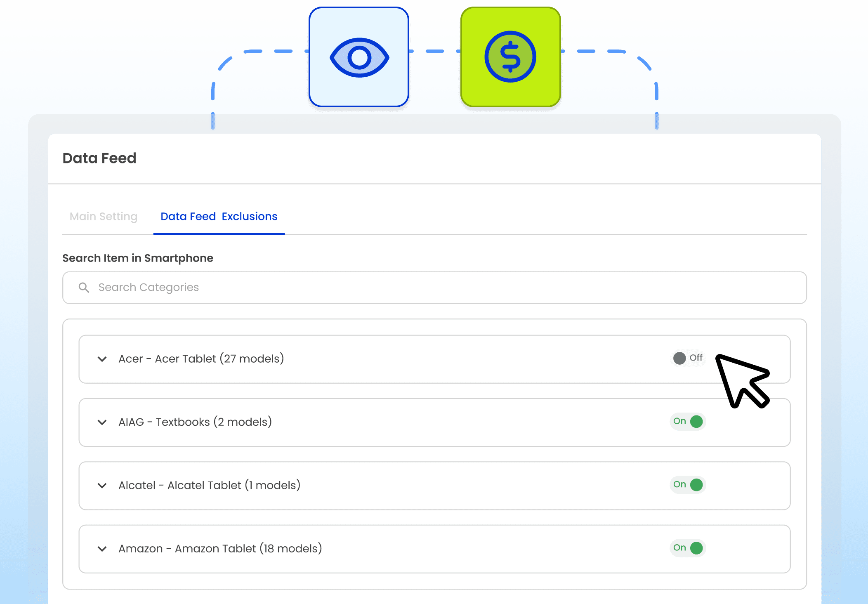This screenshot has height=604, width=868.
Task: Click the Data Feed heading
Action: pos(99,158)
